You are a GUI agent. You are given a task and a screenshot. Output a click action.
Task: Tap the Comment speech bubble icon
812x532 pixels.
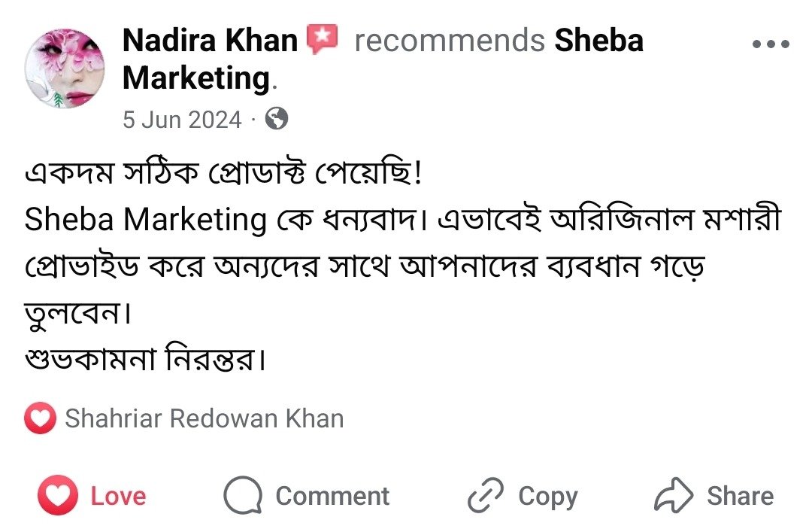[x=243, y=497]
